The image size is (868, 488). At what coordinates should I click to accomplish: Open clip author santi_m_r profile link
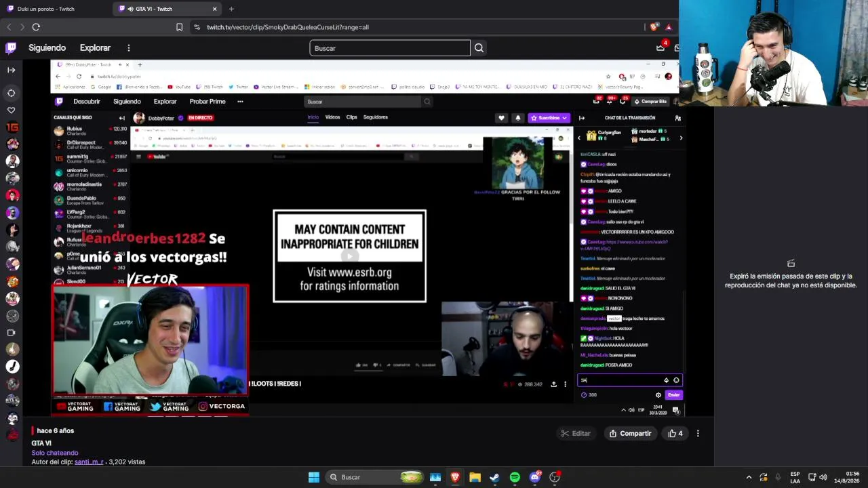point(89,462)
